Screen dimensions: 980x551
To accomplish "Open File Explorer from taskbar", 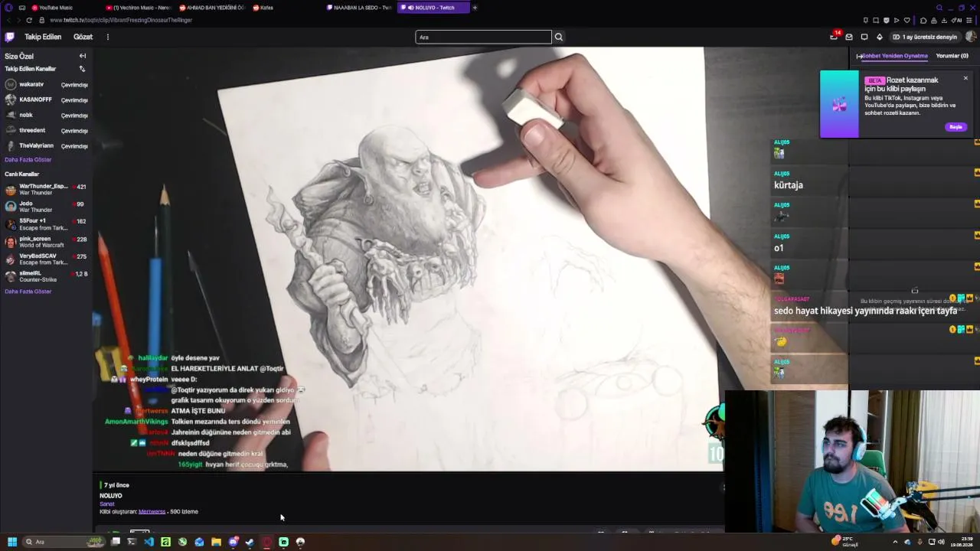I will click(216, 542).
